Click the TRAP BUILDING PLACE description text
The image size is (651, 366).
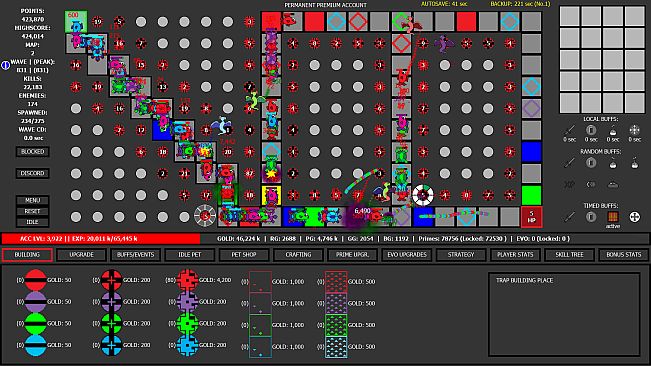coord(524,281)
